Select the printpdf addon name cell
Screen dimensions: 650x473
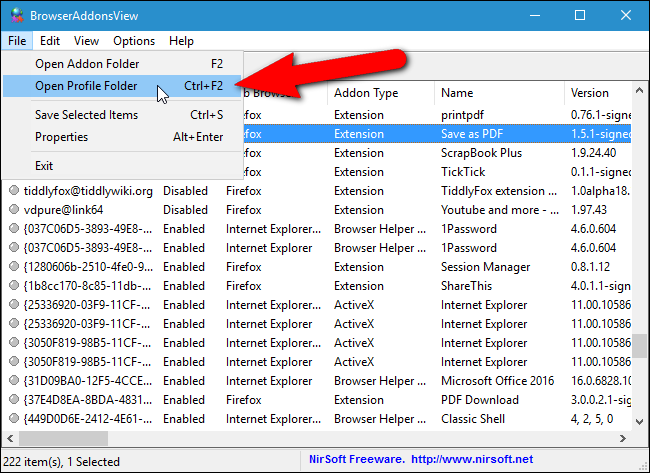click(462, 115)
